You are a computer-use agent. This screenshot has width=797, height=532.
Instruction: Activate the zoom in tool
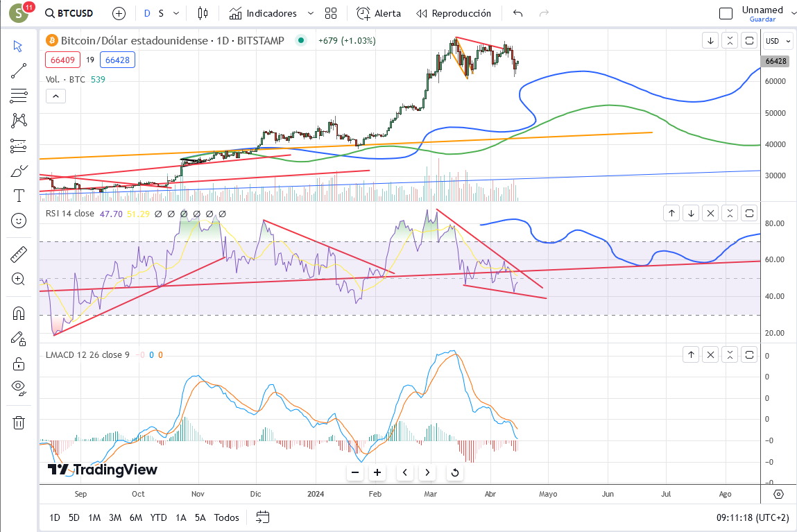point(18,279)
